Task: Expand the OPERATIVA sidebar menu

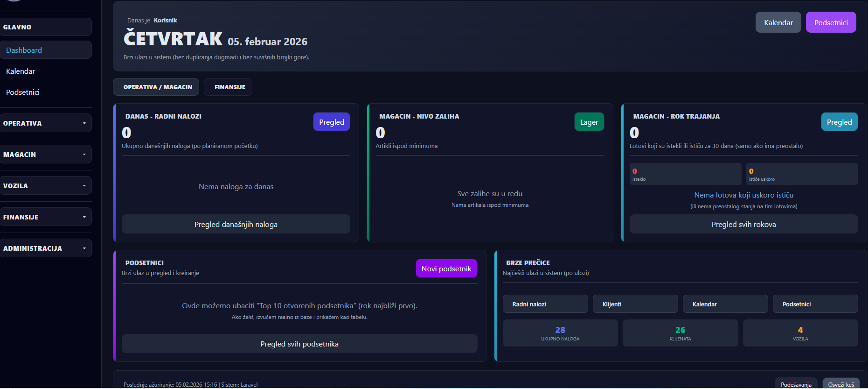Action: pos(46,123)
